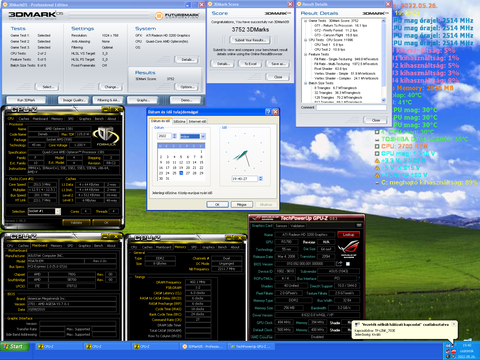Click the Image Quality... button
Viewport: 480px width, 360px height.
73,100
